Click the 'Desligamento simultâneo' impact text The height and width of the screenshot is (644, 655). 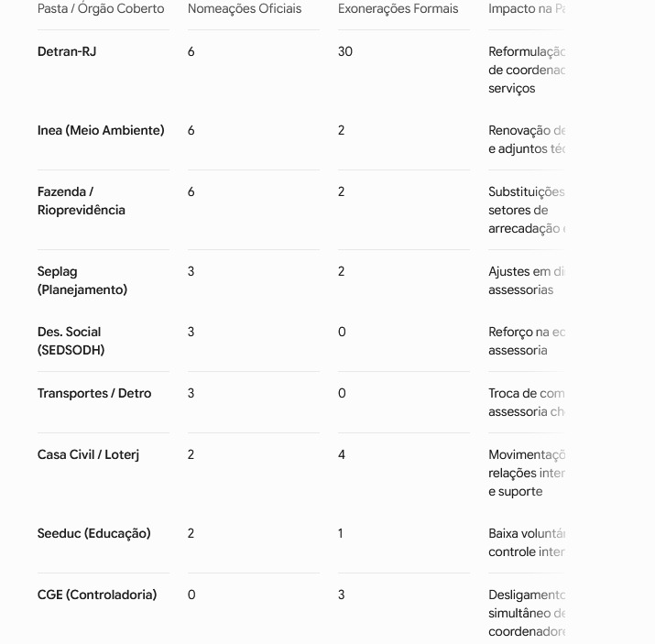pos(527,604)
